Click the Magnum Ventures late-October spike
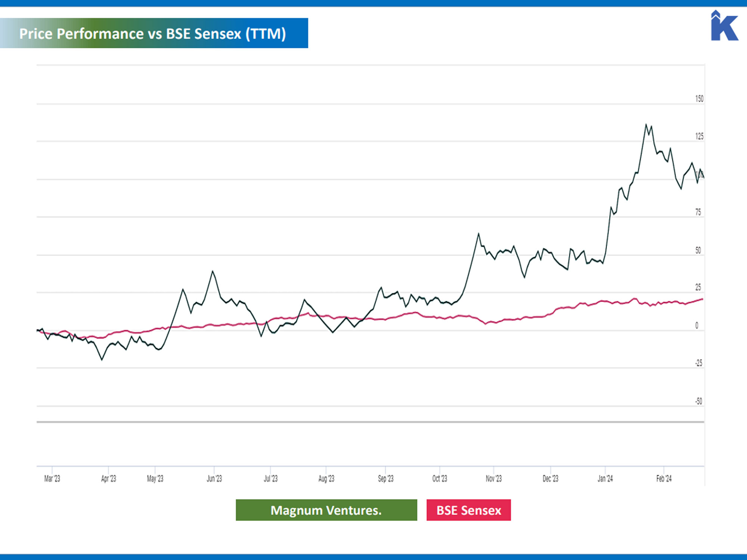 tap(478, 234)
